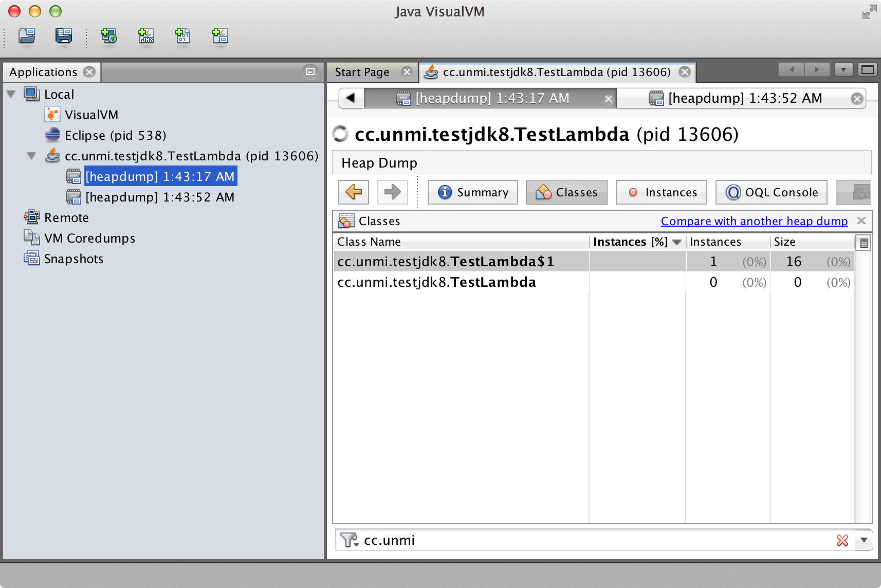Click the orange back arrow in Heap Dump
This screenshot has height=588, width=881.
click(x=354, y=192)
